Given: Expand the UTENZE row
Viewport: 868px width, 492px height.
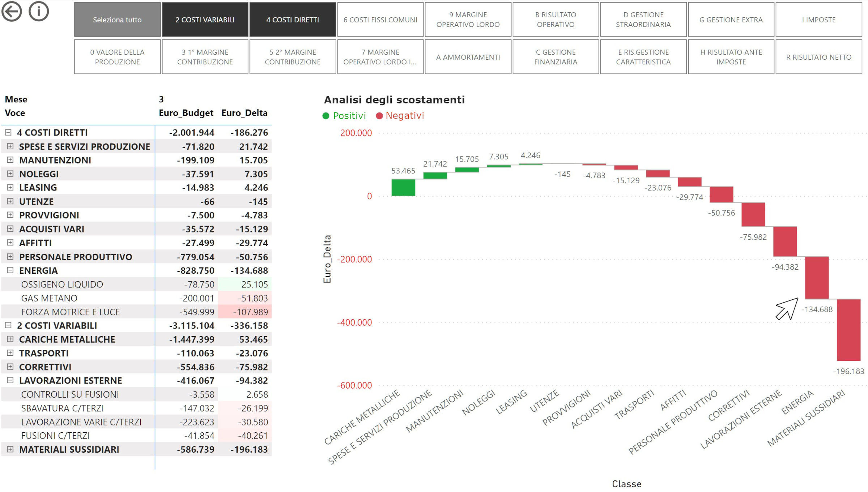Looking at the screenshot, I should (x=10, y=201).
